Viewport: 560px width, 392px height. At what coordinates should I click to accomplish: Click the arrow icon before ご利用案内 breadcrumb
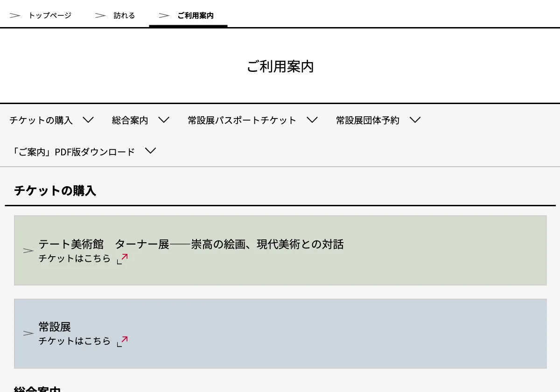pyautogui.click(x=164, y=15)
